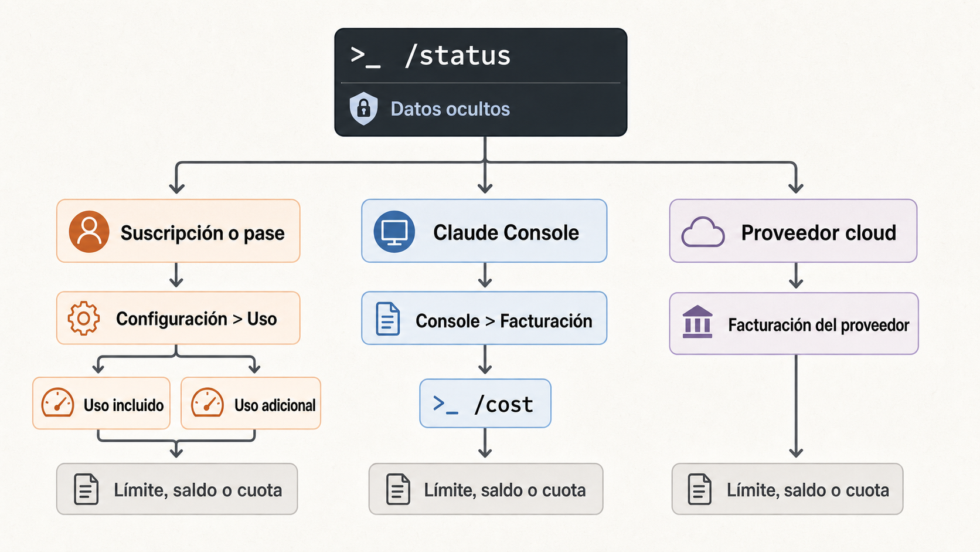Select the Proveedor cloud box
This screenshot has width=980, height=552.
tap(793, 231)
